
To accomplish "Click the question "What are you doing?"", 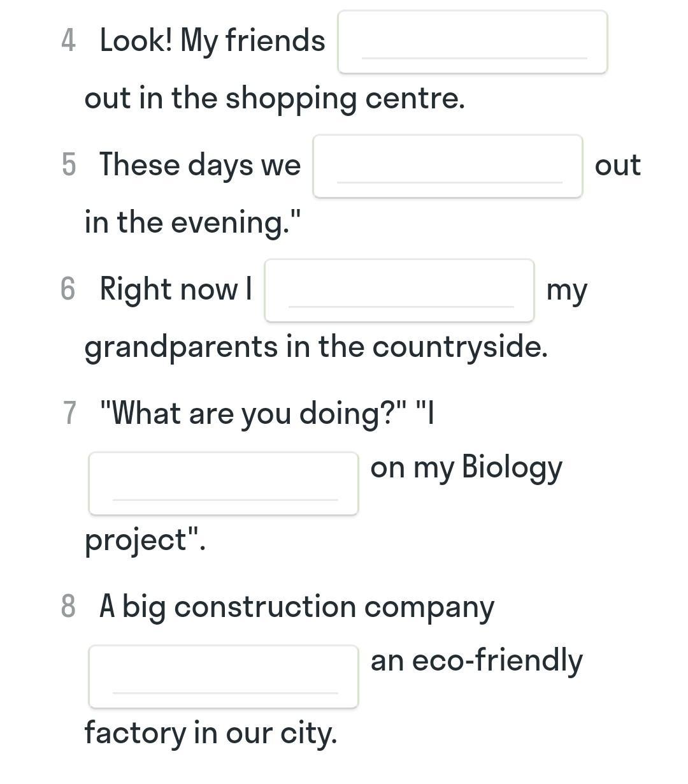I will pos(254,413).
